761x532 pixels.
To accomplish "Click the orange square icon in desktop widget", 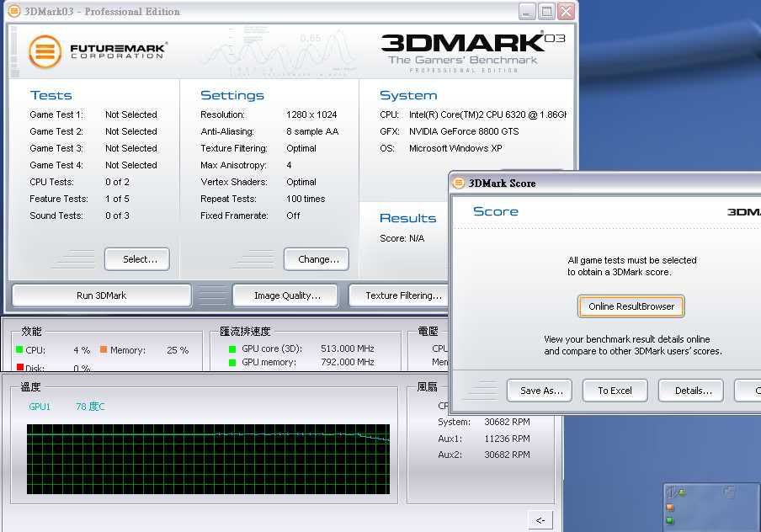I will coord(670,508).
